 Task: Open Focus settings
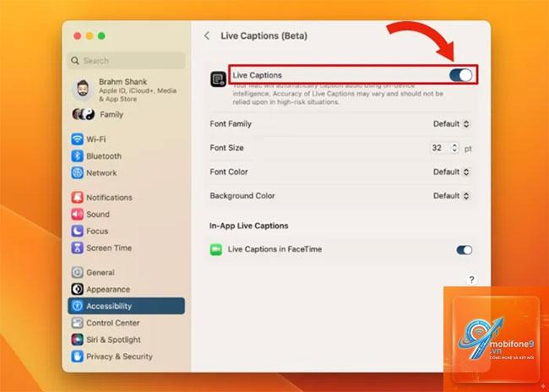point(126,231)
